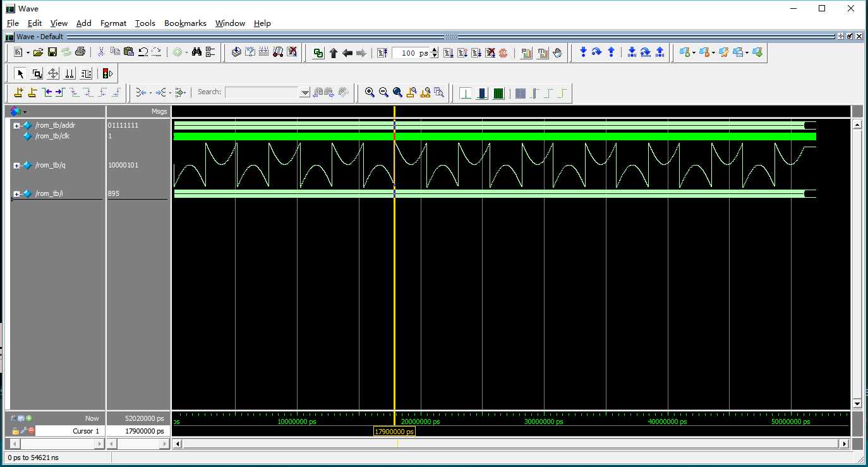This screenshot has height=467, width=868.
Task: Insert a new cursor with yellow plus icon
Action: (19, 92)
